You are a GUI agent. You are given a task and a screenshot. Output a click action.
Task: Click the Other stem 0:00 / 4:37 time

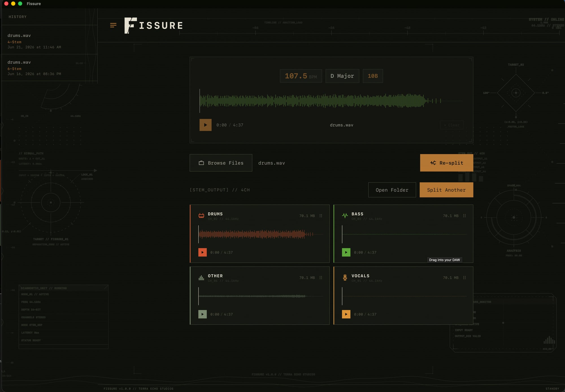(x=221, y=314)
